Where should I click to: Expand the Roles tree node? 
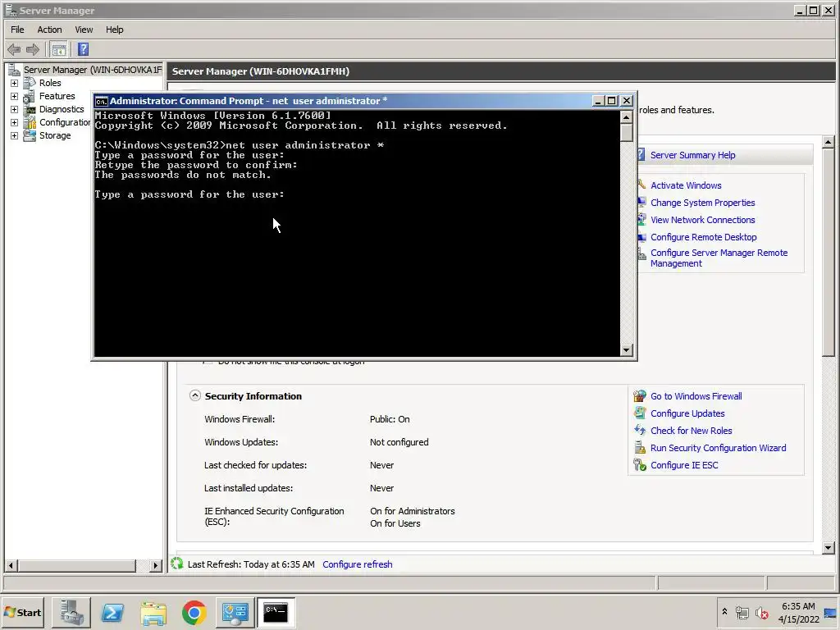pyautogui.click(x=14, y=83)
